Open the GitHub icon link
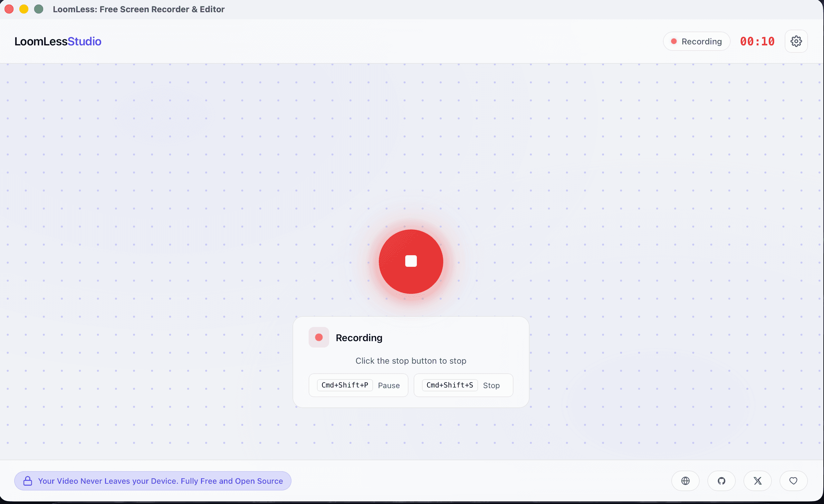 pos(721,481)
